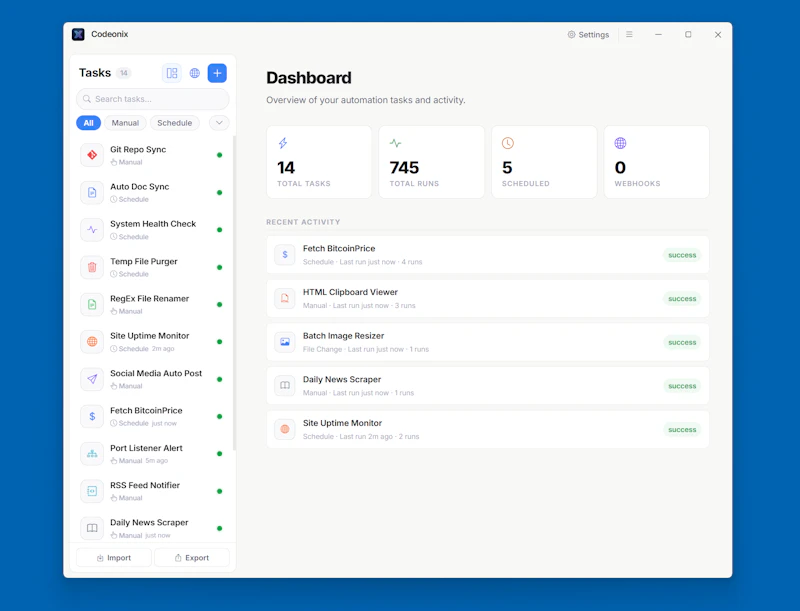Click the 5 scheduled count value
The width and height of the screenshot is (800, 611).
(x=507, y=167)
